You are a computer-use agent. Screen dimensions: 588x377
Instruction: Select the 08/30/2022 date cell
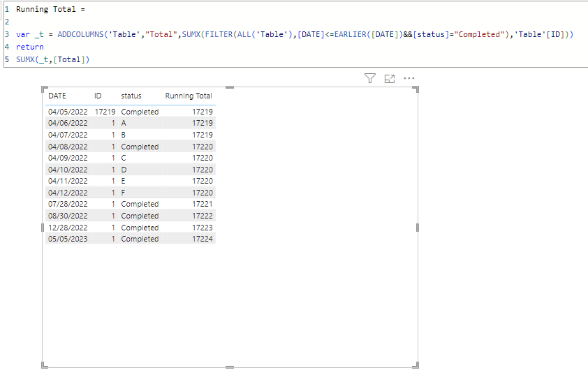[68, 216]
